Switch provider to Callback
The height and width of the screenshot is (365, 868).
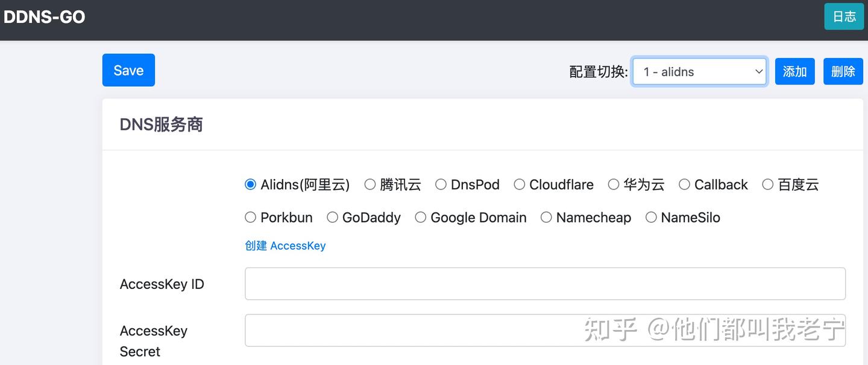click(x=685, y=185)
